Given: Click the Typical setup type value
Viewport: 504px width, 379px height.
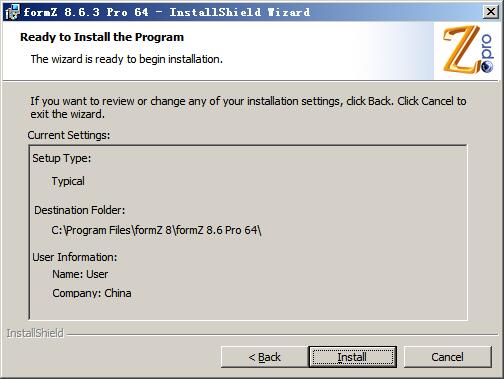Looking at the screenshot, I should click(68, 181).
